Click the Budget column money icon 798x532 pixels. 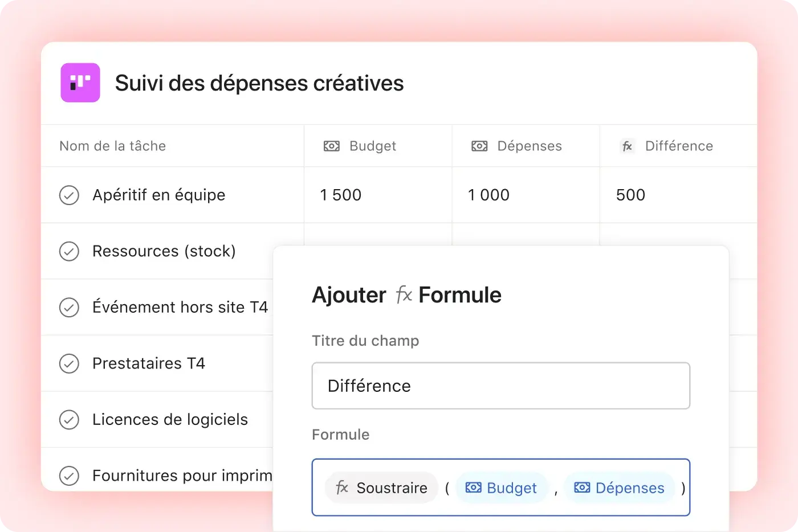pyautogui.click(x=331, y=146)
